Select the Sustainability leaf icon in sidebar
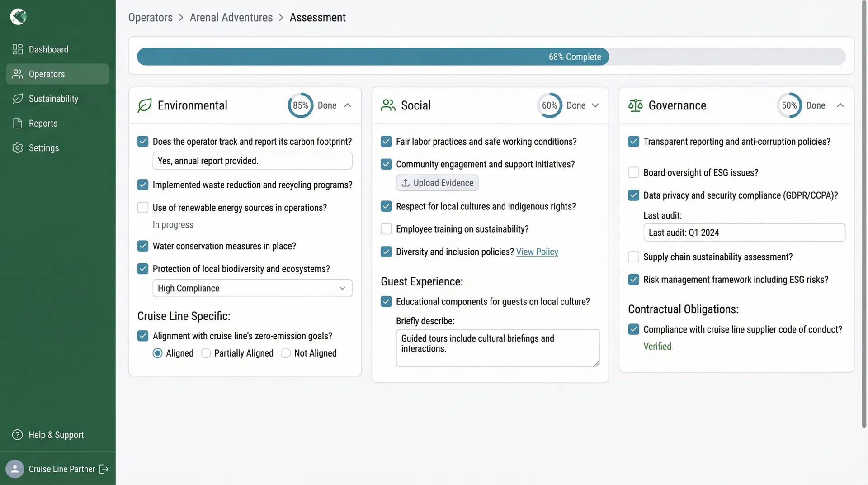The image size is (868, 485). pyautogui.click(x=18, y=99)
